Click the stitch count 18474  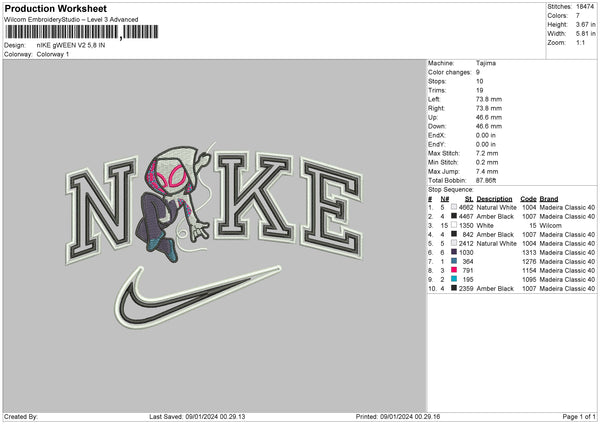coord(585,7)
